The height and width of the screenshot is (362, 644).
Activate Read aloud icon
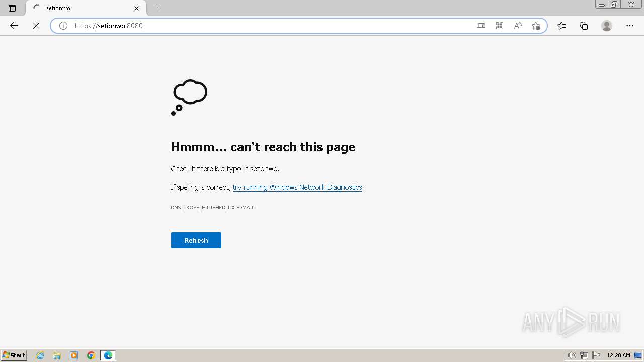click(518, 26)
